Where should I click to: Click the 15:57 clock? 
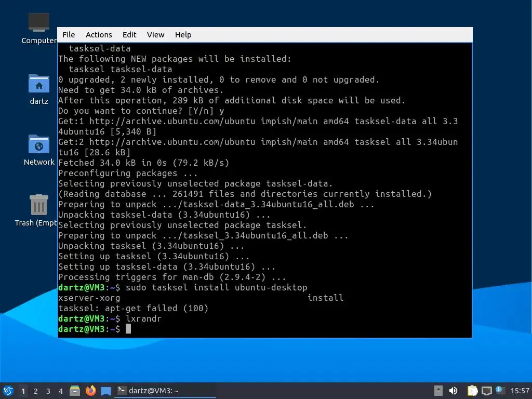click(520, 391)
